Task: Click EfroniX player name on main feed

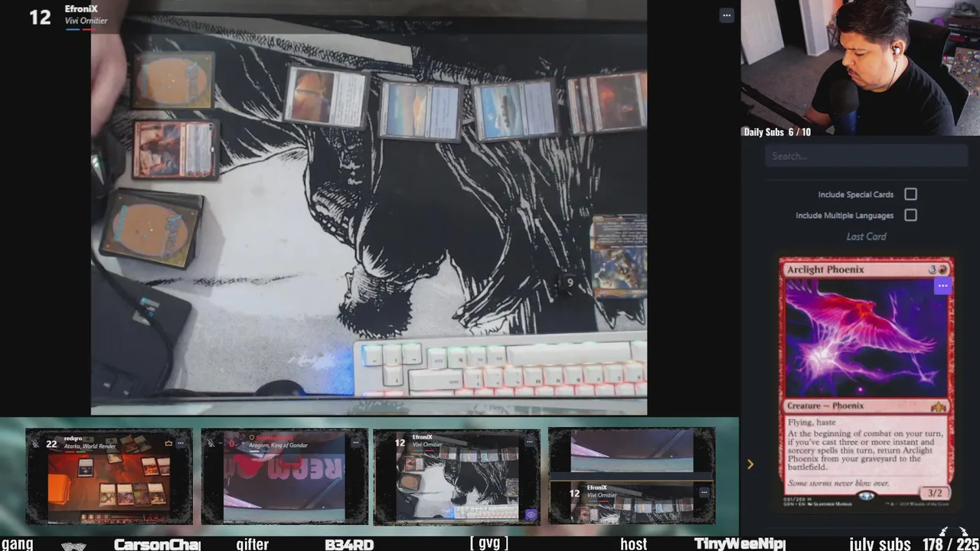Action: [81, 9]
